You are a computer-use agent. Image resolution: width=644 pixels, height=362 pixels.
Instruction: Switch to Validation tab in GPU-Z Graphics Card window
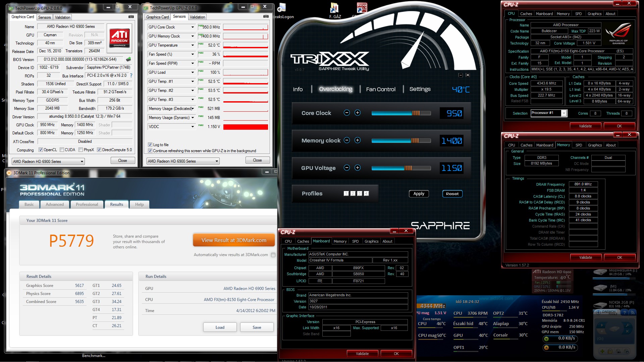pos(62,17)
